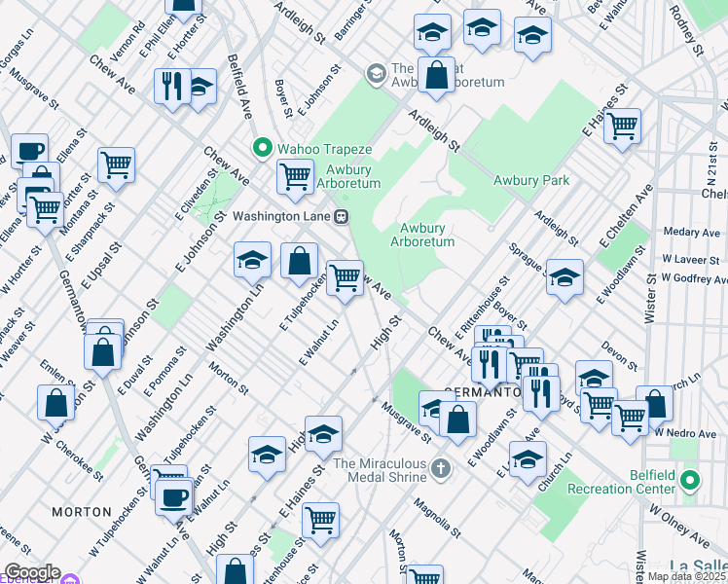The height and width of the screenshot is (584, 728).
Task: Select the Belfield Ave street label
Action: click(x=240, y=87)
